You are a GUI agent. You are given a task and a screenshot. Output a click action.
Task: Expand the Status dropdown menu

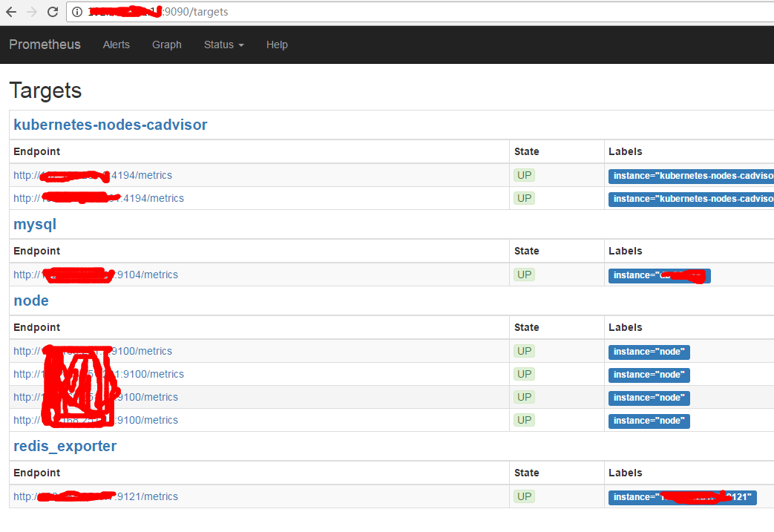tap(223, 45)
